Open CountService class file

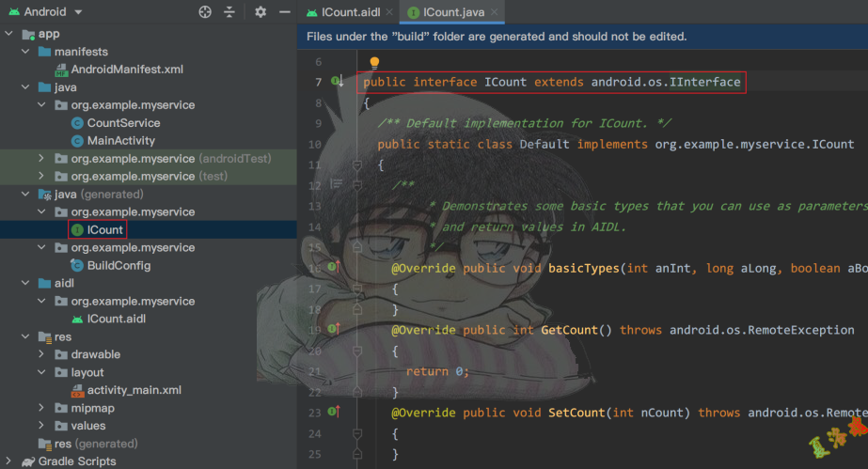click(122, 123)
